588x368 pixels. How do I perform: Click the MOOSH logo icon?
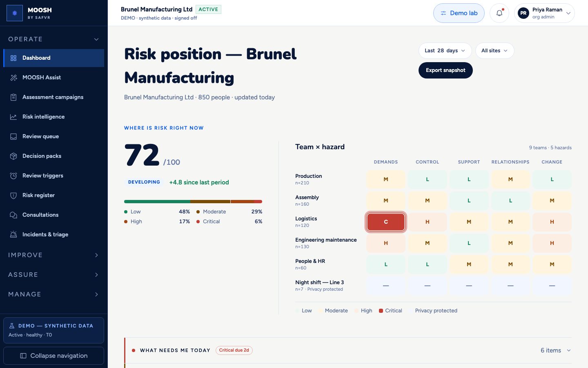click(x=15, y=13)
